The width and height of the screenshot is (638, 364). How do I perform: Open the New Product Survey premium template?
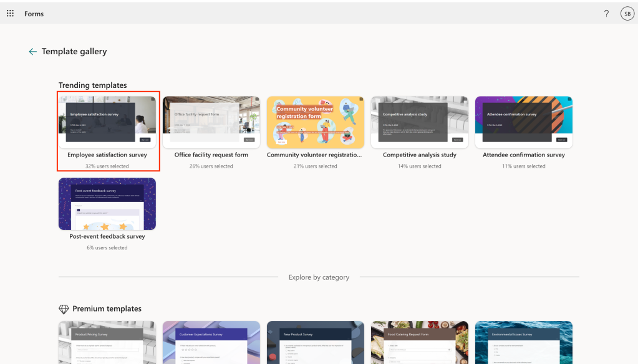(315, 343)
